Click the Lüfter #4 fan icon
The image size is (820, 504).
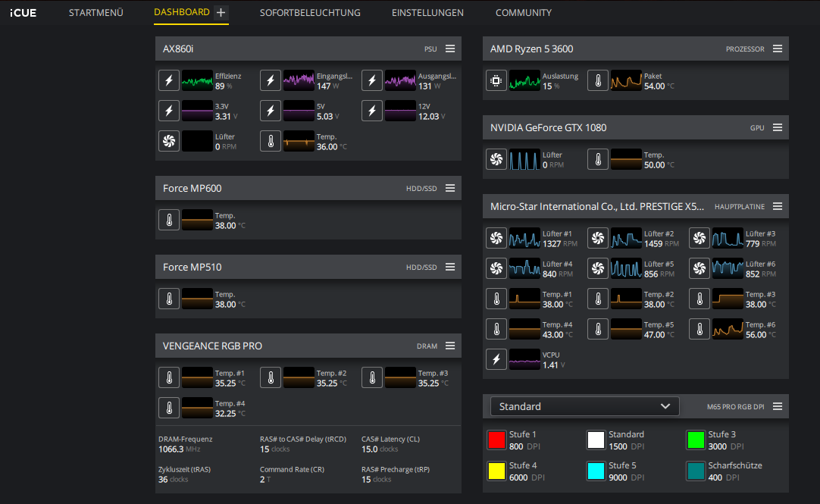(x=496, y=269)
